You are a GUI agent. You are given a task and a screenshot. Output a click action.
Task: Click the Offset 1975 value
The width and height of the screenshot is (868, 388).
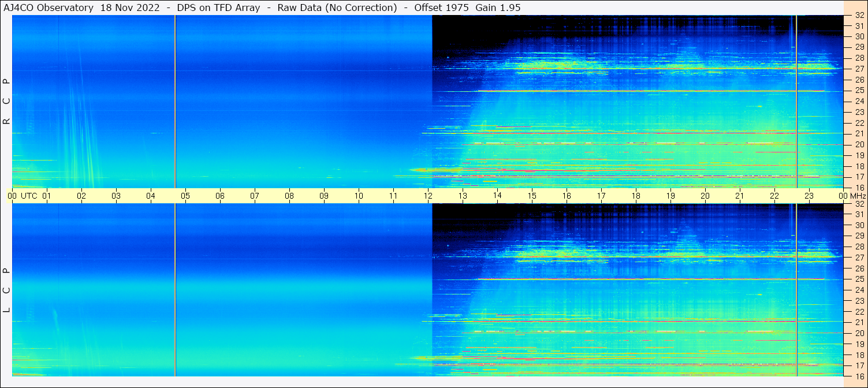[441, 8]
